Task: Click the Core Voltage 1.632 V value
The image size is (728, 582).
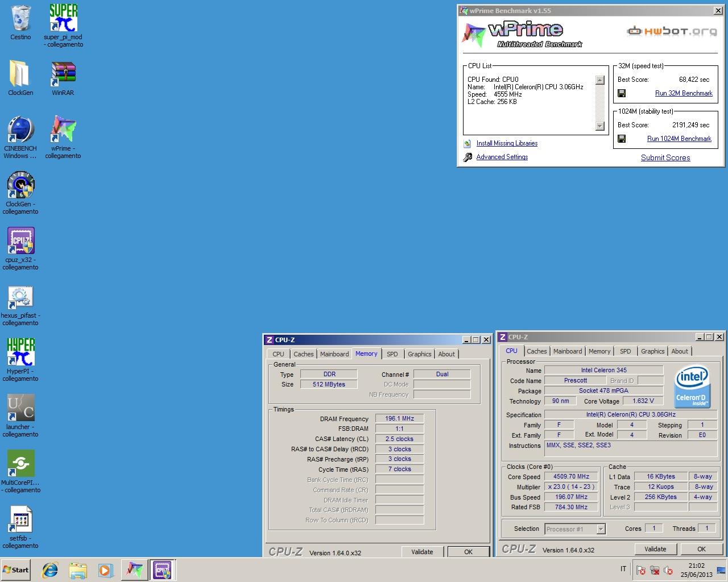Action: (643, 401)
